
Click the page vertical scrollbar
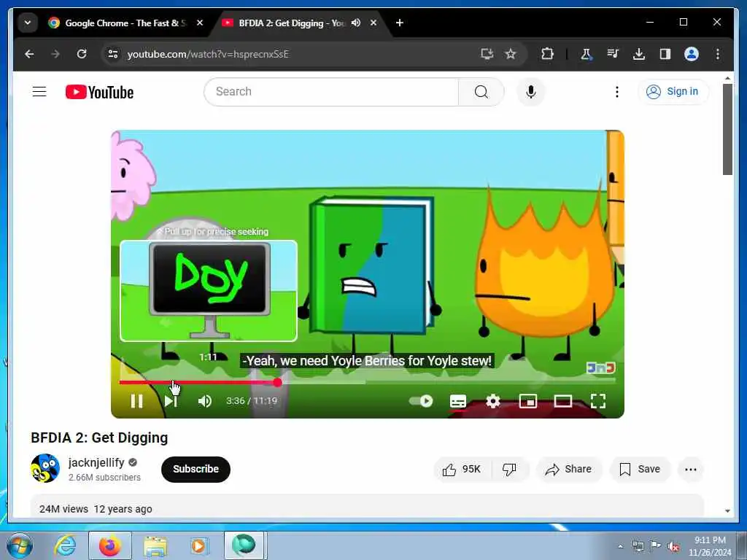[727, 130]
